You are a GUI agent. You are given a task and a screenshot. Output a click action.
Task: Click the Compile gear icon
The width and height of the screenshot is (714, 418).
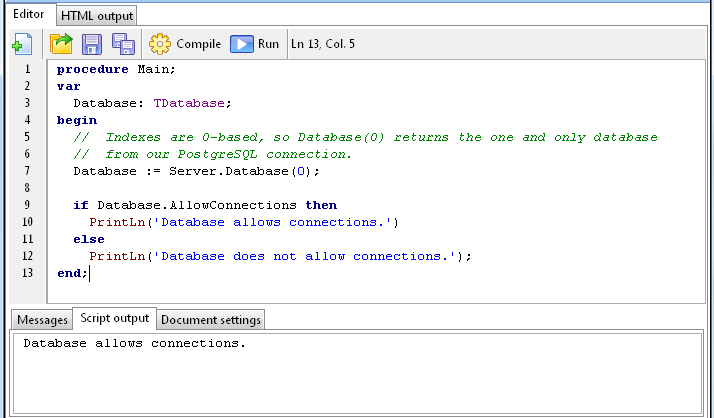point(160,44)
